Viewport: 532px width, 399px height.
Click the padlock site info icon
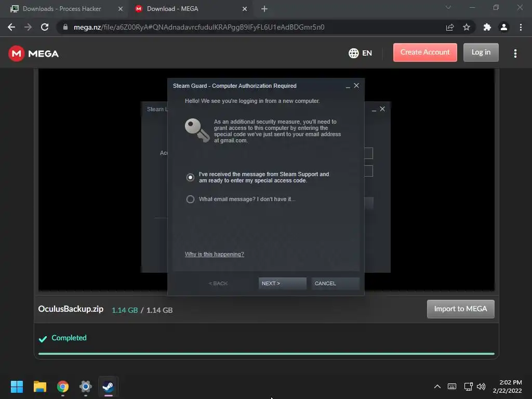click(65, 27)
